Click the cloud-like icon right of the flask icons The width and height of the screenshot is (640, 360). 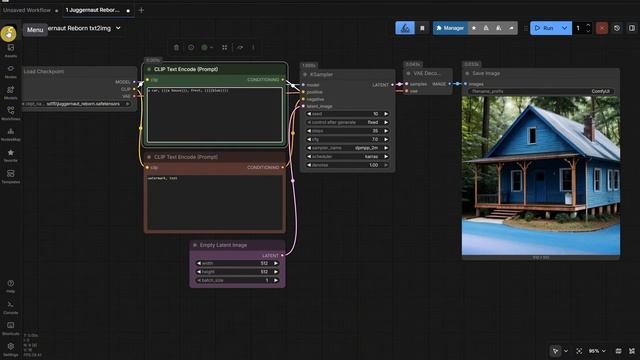coord(511,28)
